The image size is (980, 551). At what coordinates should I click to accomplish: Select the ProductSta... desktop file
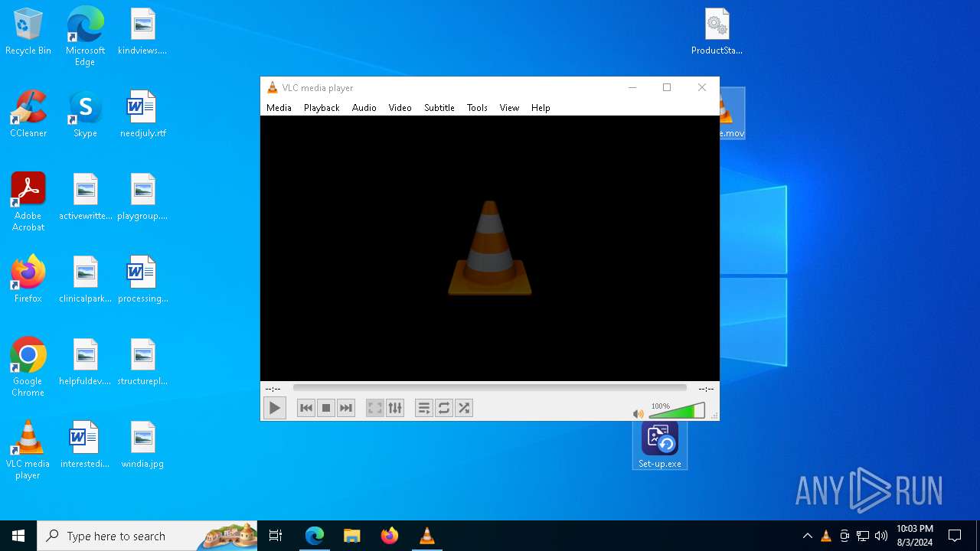point(717,32)
